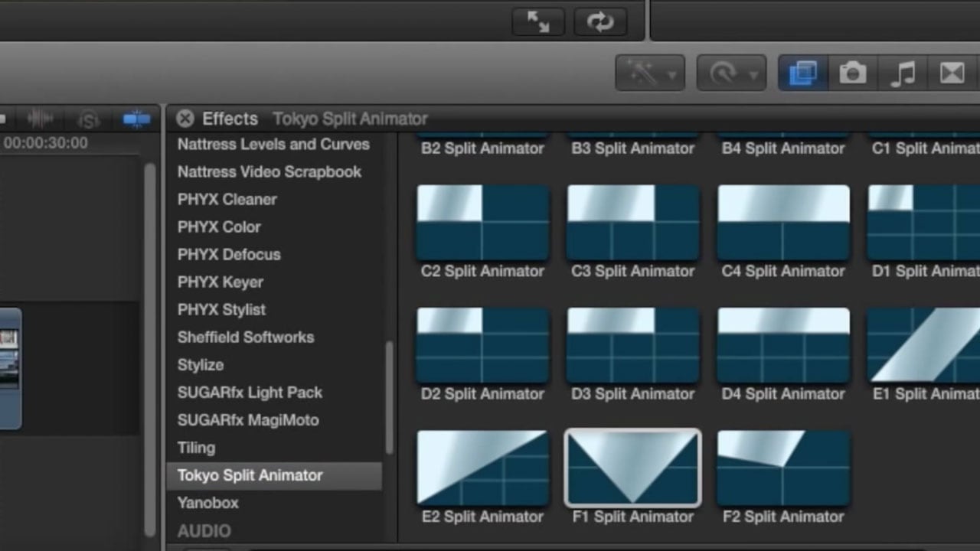Toggle solo headphones icon
This screenshot has height=551, width=980.
[89, 119]
